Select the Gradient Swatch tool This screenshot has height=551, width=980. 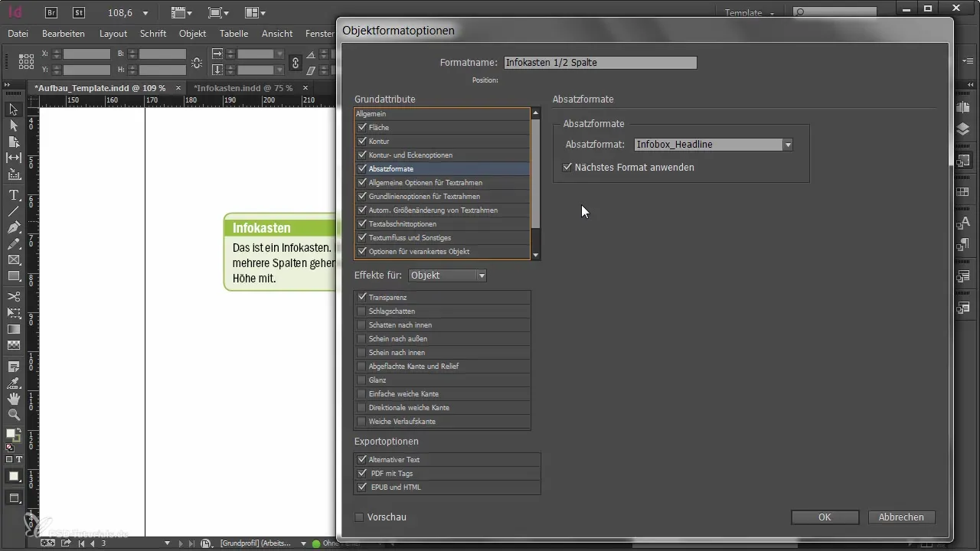point(13,329)
